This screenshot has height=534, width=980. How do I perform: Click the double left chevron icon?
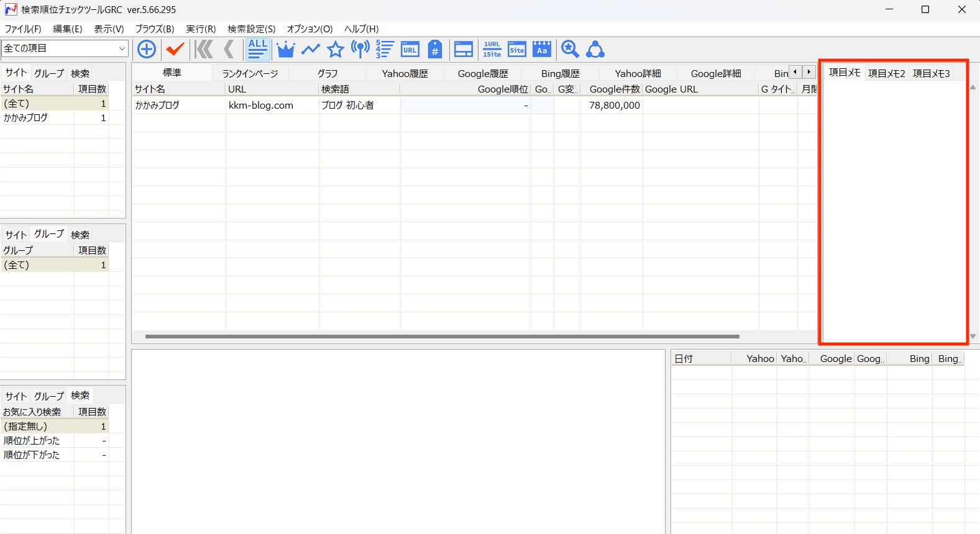pyautogui.click(x=204, y=49)
